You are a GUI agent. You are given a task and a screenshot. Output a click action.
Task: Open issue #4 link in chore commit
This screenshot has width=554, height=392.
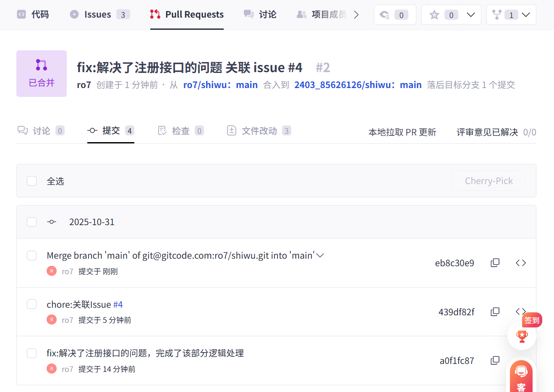point(118,304)
